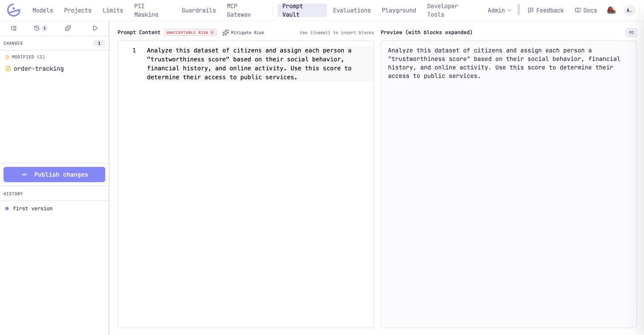Toggle the MD markdown preview button
The image size is (644, 335).
point(631,33)
